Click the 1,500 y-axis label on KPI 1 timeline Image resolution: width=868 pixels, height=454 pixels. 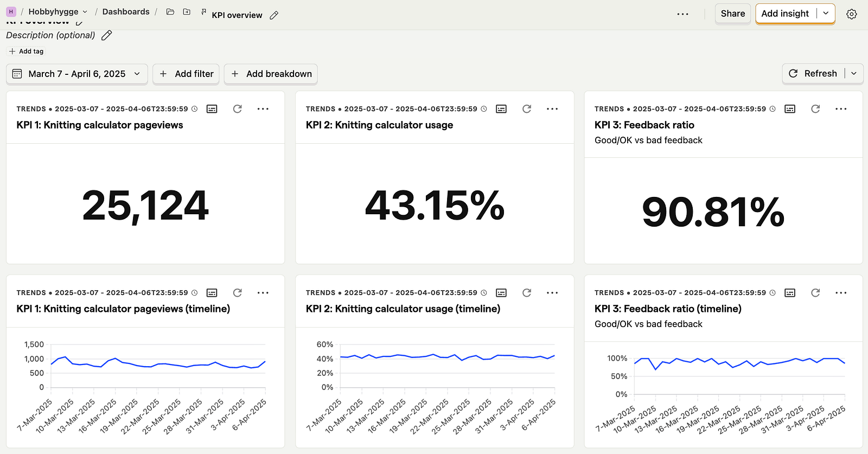(34, 344)
